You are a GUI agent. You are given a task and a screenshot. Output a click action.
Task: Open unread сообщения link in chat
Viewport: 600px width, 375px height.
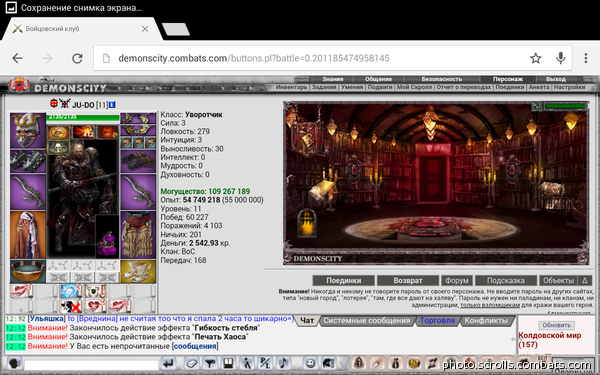[x=195, y=346]
